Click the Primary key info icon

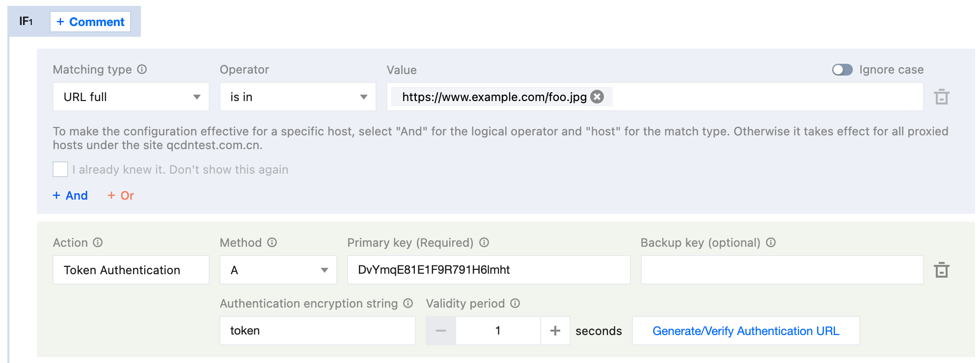tap(484, 242)
